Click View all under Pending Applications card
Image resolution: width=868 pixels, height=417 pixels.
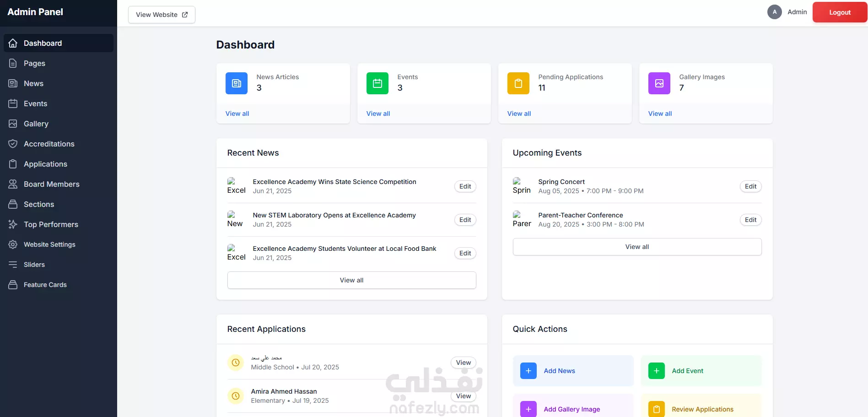[519, 114]
